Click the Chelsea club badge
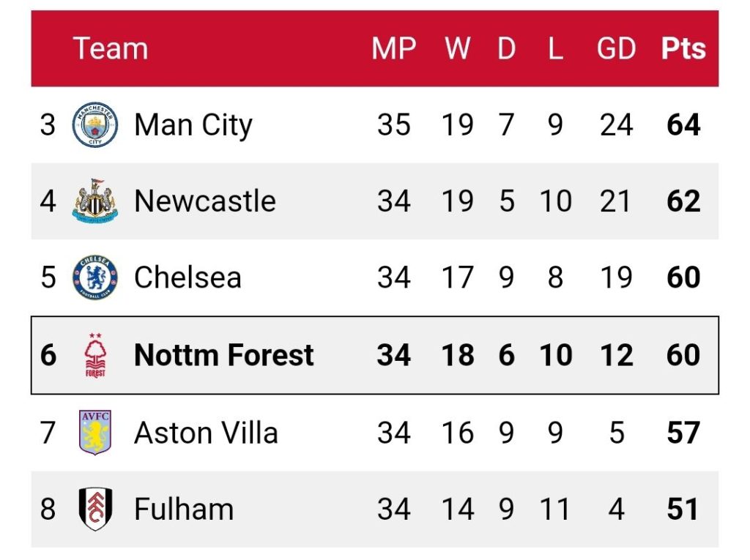Viewport: 750px width, 560px height. [95, 277]
